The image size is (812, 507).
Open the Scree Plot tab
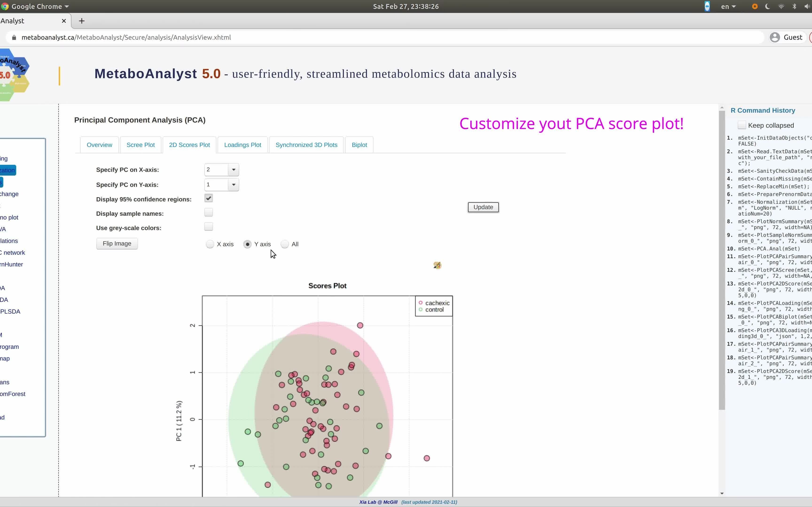pyautogui.click(x=141, y=145)
